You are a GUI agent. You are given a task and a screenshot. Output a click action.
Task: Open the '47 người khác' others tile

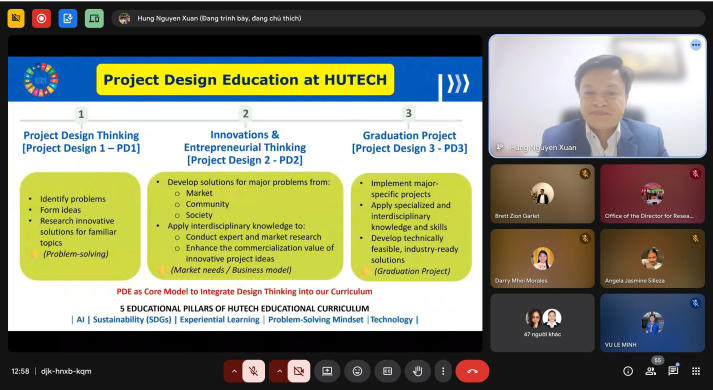pos(542,323)
